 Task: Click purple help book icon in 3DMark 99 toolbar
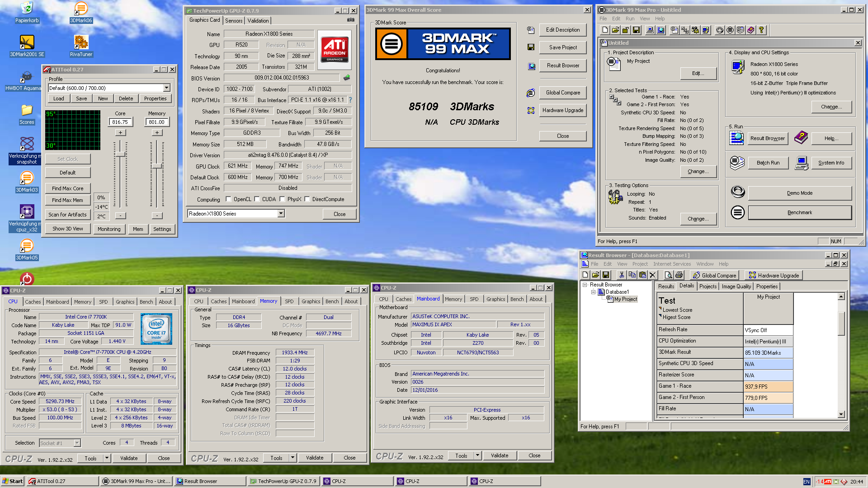click(x=751, y=30)
